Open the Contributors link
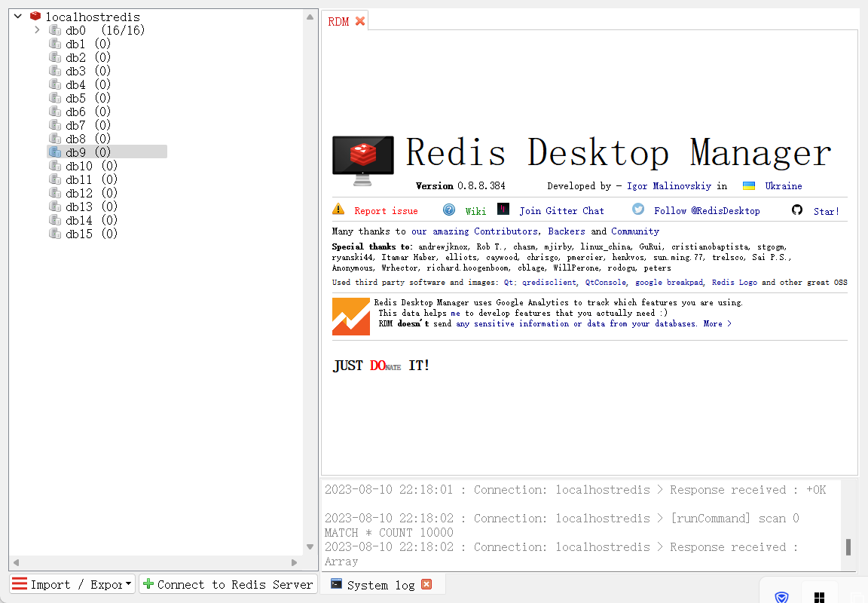This screenshot has height=603, width=868. coord(506,231)
